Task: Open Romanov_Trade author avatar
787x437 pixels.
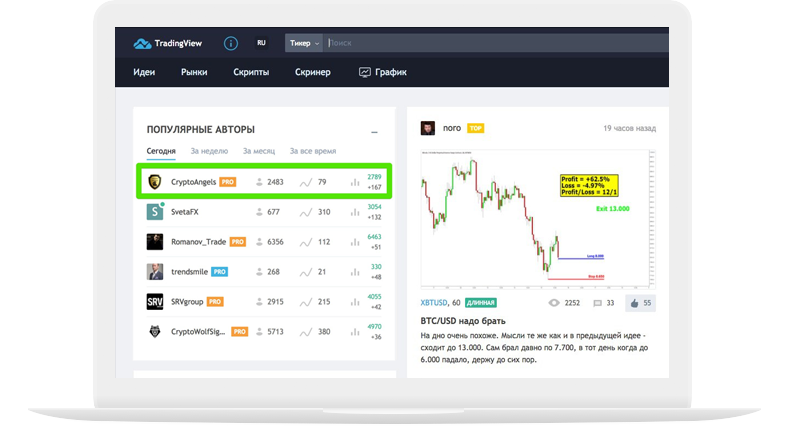Action: (x=155, y=242)
